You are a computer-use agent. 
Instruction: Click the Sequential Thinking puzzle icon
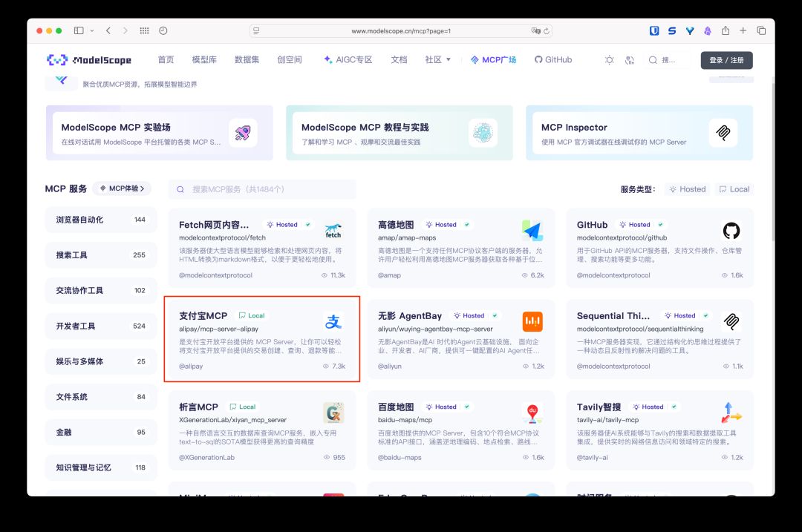click(731, 321)
